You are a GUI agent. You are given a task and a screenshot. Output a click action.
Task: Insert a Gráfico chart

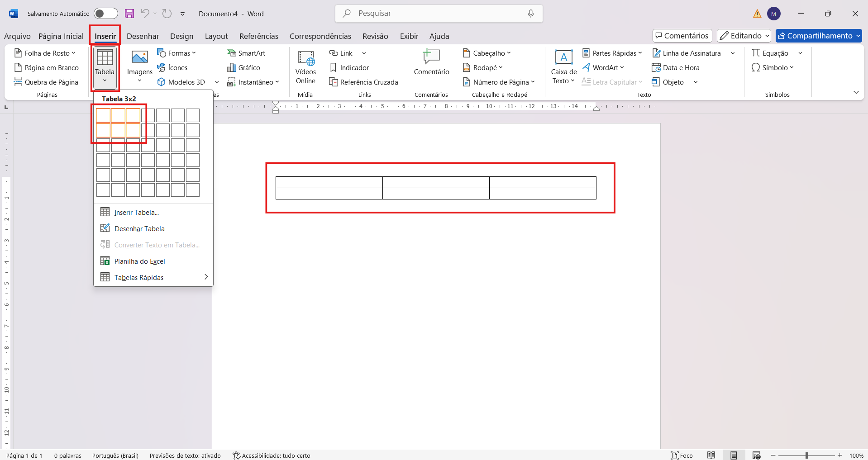point(243,68)
